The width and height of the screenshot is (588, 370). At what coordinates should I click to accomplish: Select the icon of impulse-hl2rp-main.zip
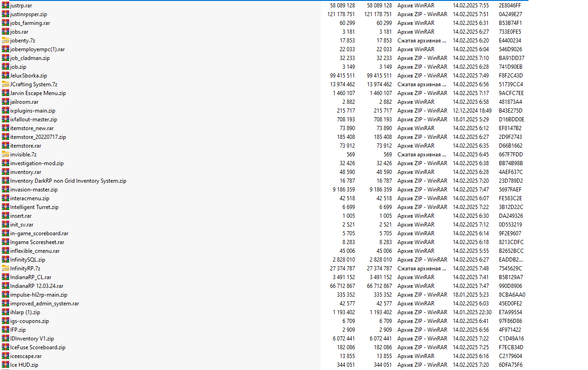point(6,295)
